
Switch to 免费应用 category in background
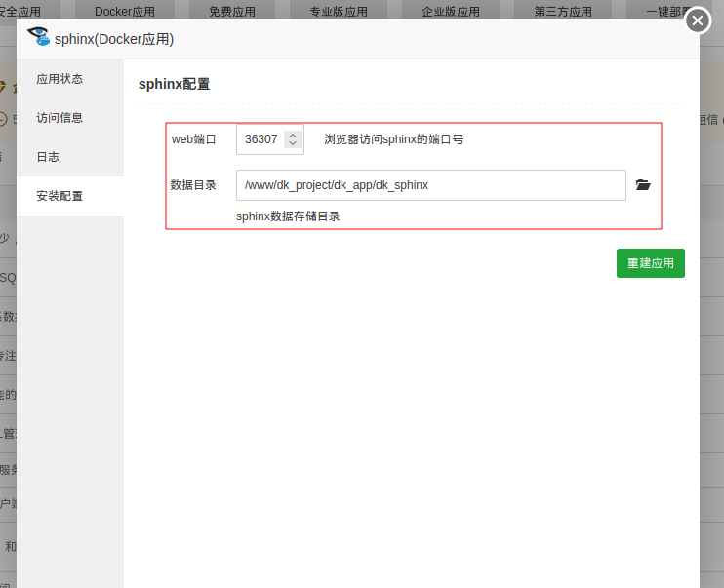point(232,11)
